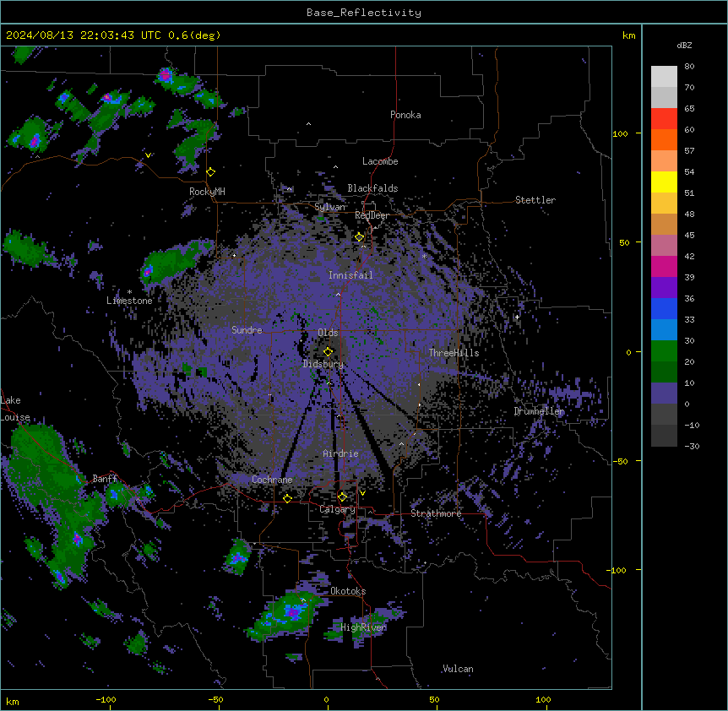Click the Banff label

click(105, 479)
